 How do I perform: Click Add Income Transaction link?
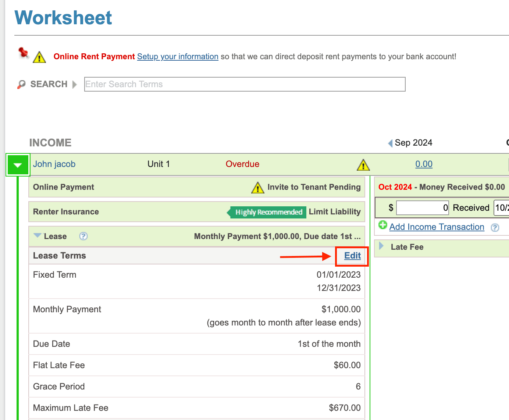tap(437, 227)
